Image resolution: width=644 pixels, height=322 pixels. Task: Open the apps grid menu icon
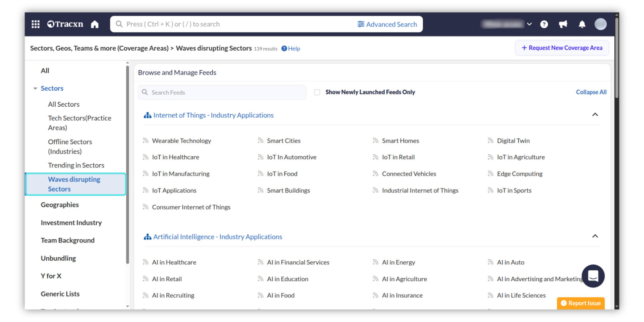(x=36, y=24)
